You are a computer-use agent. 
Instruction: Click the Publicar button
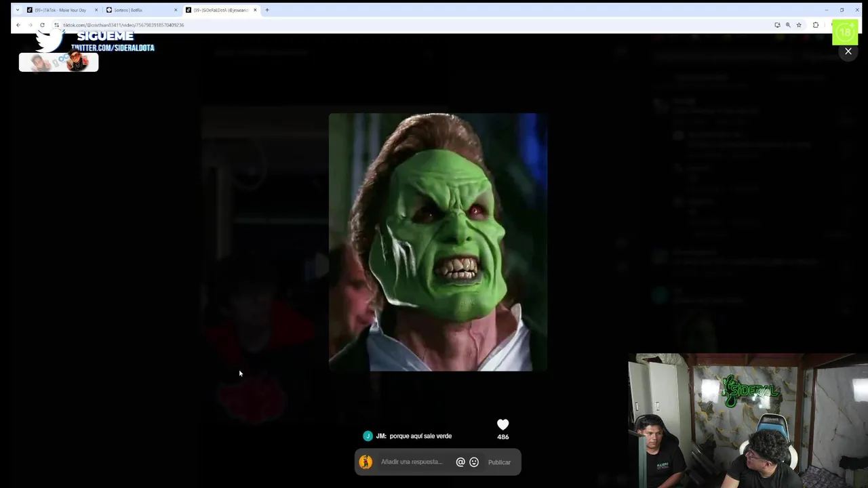tap(499, 462)
